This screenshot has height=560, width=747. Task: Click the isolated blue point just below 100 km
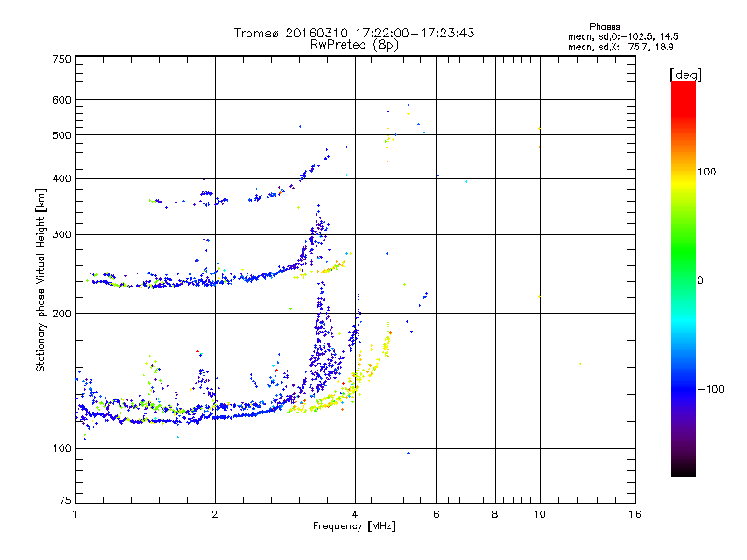(x=408, y=453)
